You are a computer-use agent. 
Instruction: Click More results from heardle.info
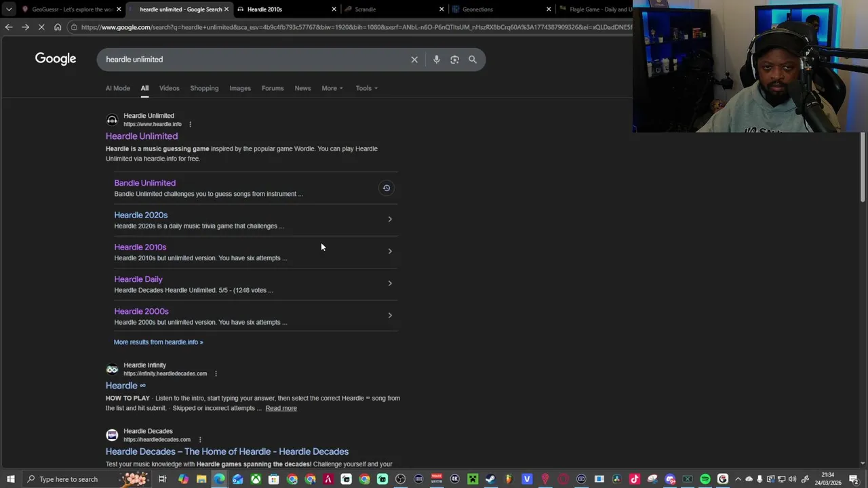tap(158, 342)
